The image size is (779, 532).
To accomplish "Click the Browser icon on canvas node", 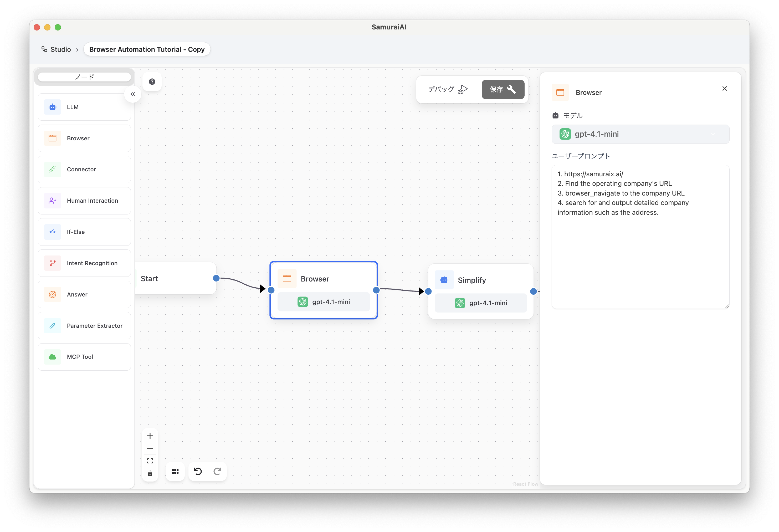I will [287, 278].
